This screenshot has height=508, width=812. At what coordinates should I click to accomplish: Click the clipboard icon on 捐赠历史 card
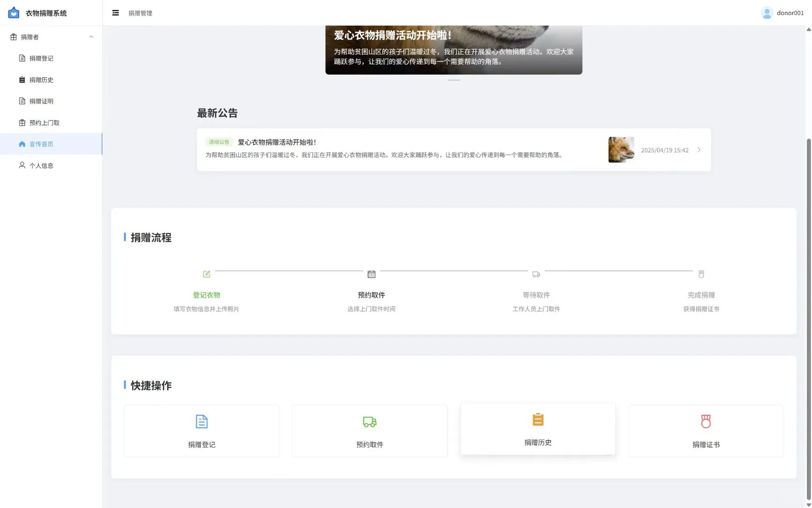pos(538,419)
